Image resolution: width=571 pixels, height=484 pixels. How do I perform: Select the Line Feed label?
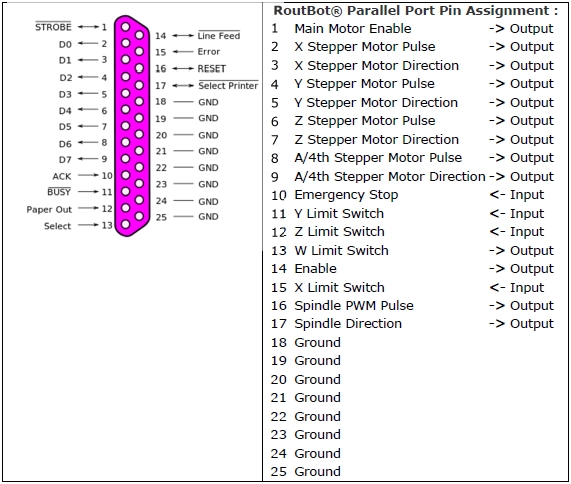[219, 36]
